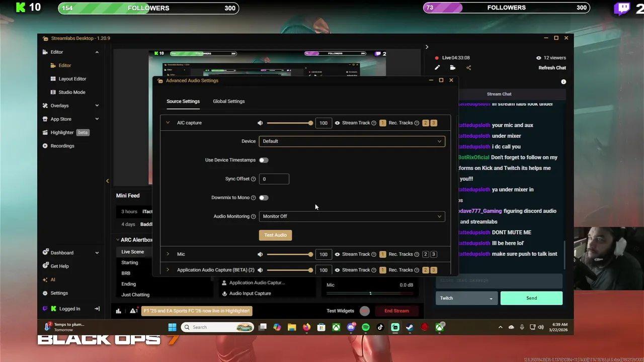The height and width of the screenshot is (362, 644).
Task: Expand the Mic source section
Action: [168, 254]
